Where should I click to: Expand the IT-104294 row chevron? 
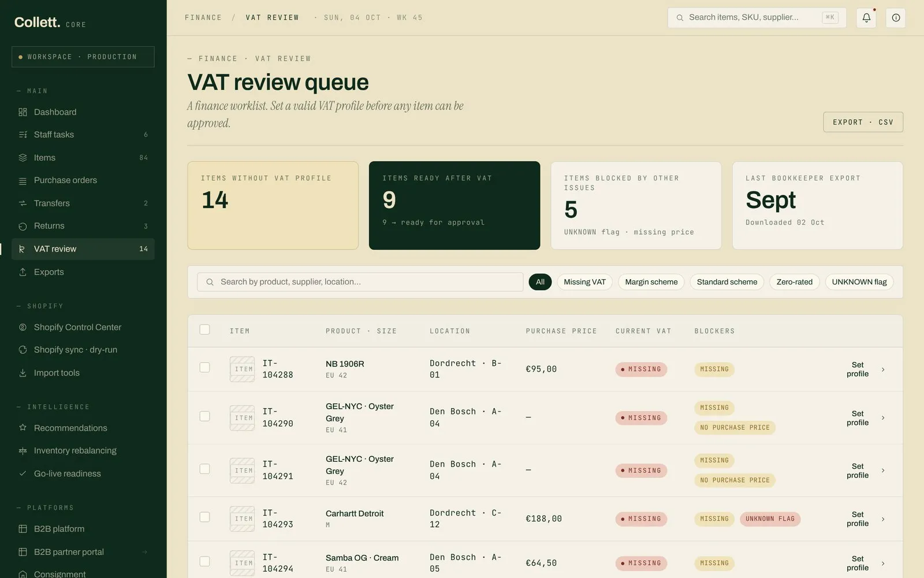[883, 564]
